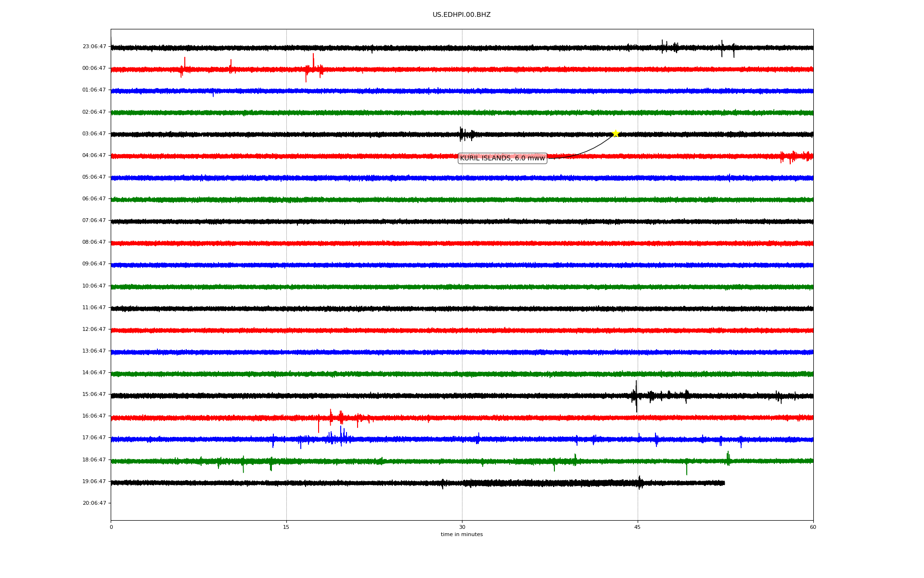924x578 pixels.
Task: Click the x-axis tick label 60
Action: [813, 527]
